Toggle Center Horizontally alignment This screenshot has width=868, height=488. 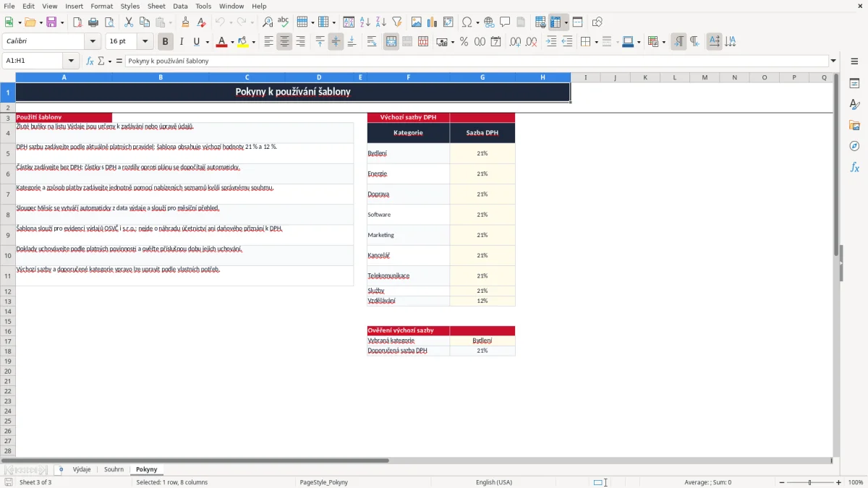click(284, 42)
